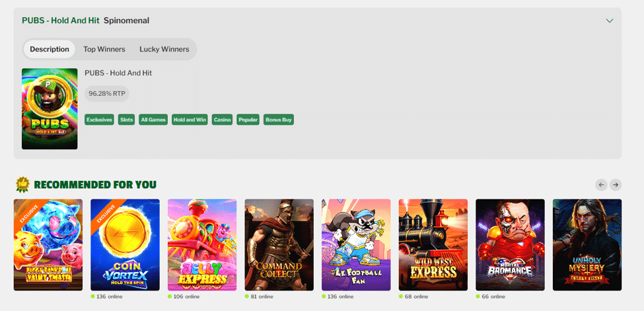Select the Wild West Express game
The image size is (644, 311).
tap(433, 245)
